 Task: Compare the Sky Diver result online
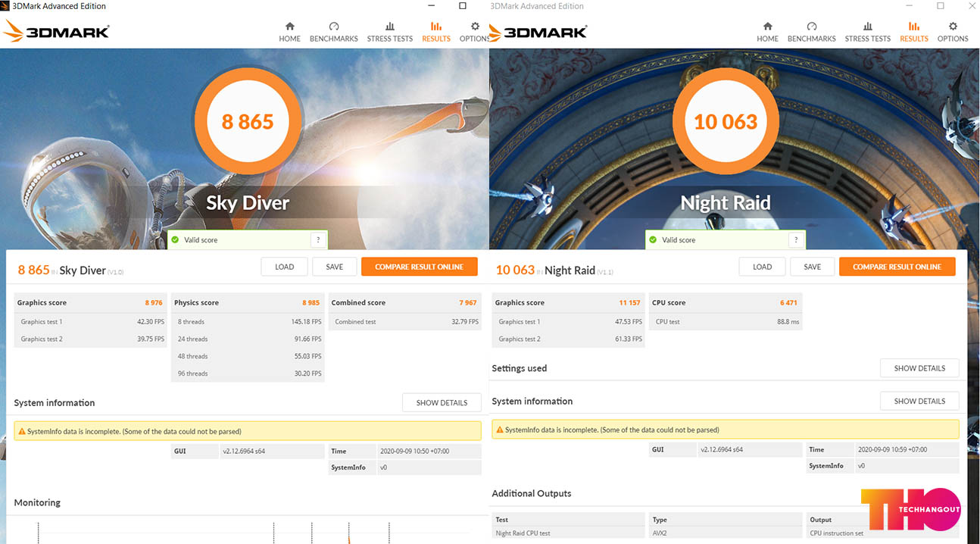[420, 267]
